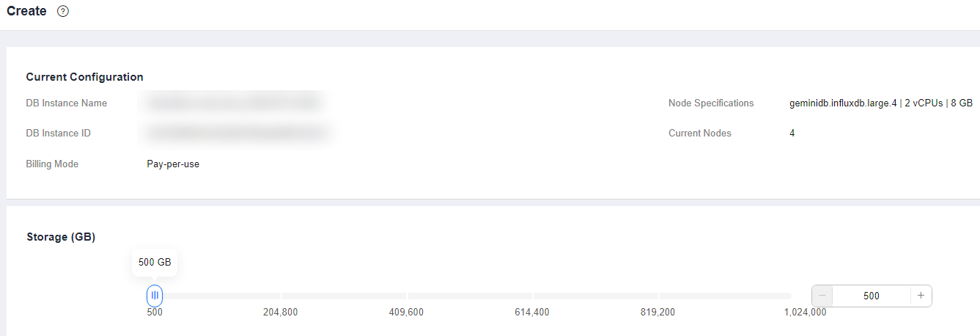Click the Storage (GB) section heading
Viewport: 980px width, 336px height.
pyautogui.click(x=61, y=237)
